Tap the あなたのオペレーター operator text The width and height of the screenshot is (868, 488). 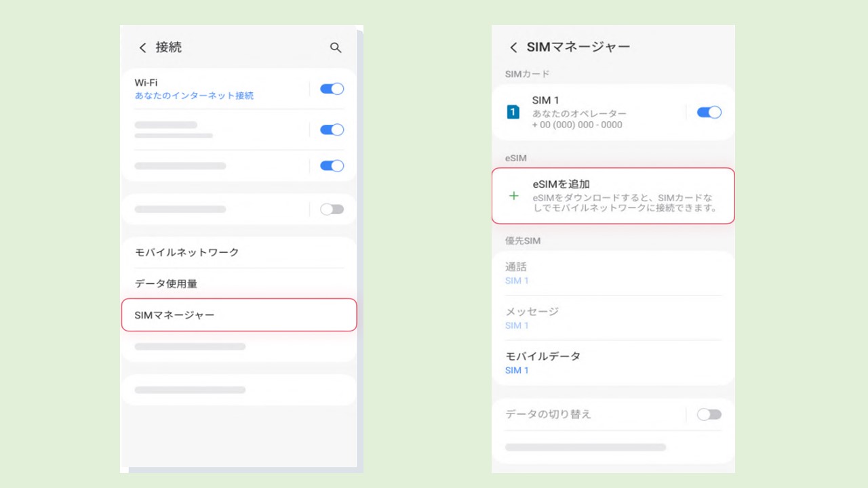coord(579,113)
